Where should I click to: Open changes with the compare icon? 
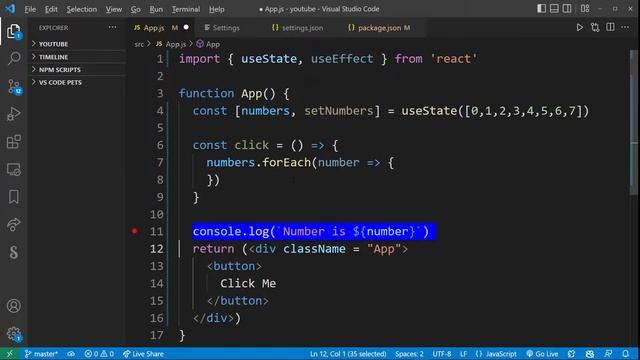(595, 28)
